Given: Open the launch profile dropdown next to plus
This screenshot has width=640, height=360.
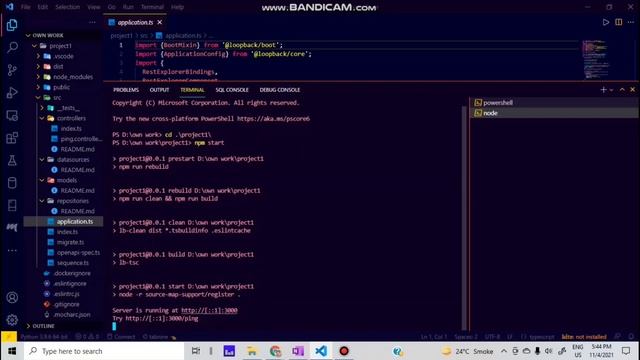Looking at the screenshot, I should pyautogui.click(x=611, y=90).
